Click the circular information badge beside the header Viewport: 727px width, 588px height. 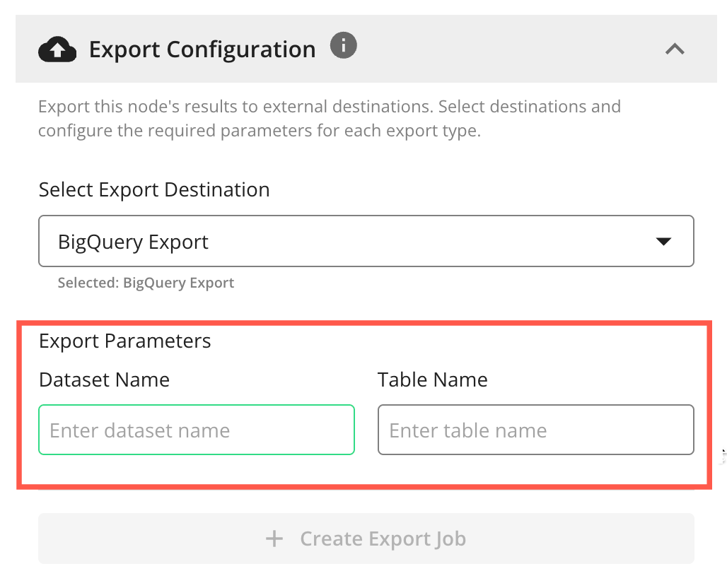(344, 45)
